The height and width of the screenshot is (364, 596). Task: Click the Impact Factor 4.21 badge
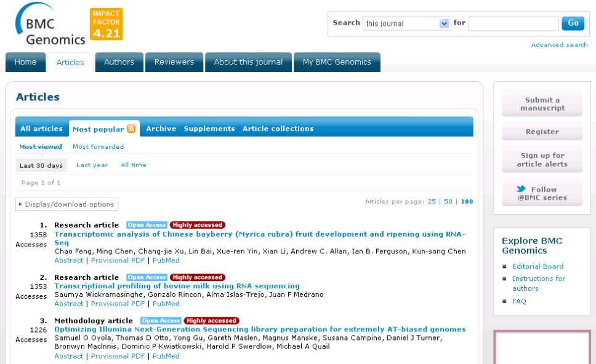(106, 25)
